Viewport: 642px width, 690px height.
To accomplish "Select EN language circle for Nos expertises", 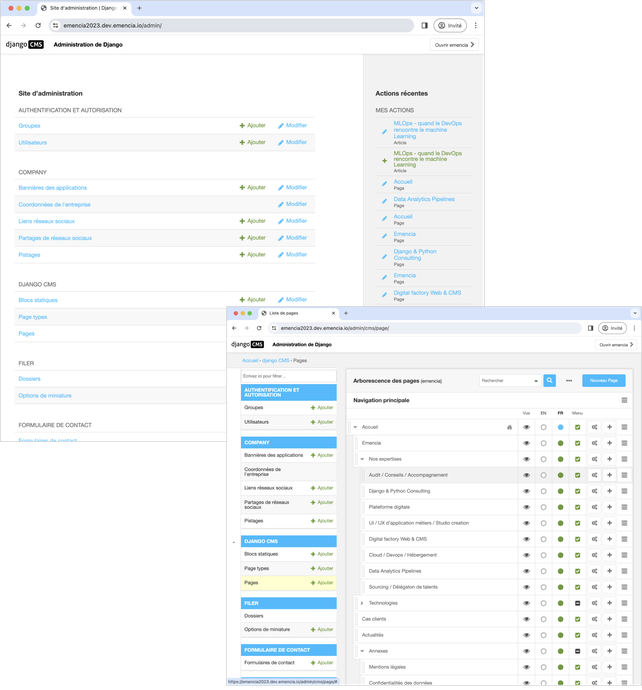I will click(543, 459).
